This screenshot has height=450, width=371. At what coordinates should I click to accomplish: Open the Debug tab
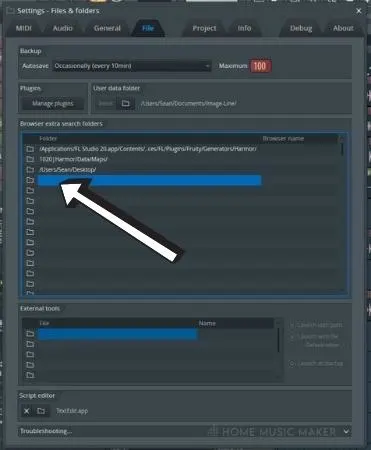301,28
